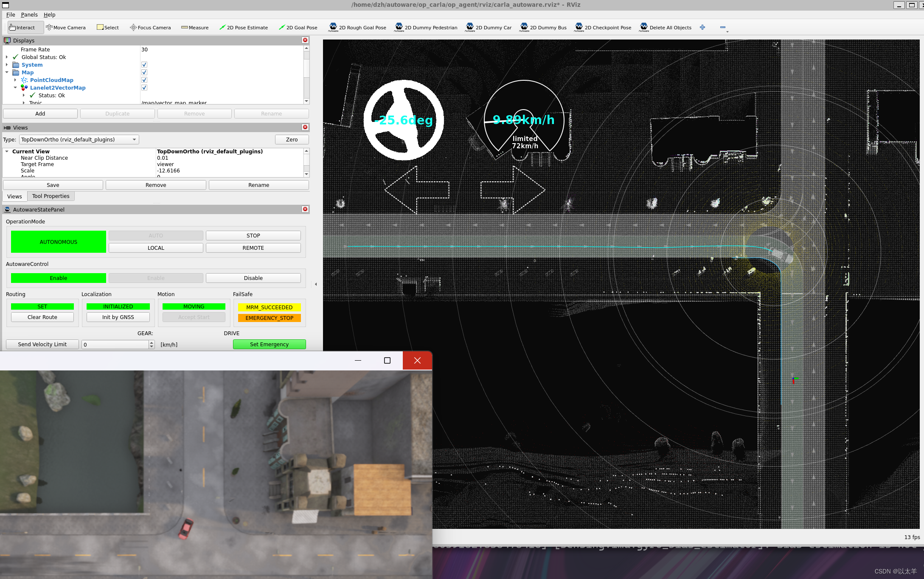The image size is (924, 579).
Task: Click the STOP operation mode button
Action: click(x=253, y=236)
